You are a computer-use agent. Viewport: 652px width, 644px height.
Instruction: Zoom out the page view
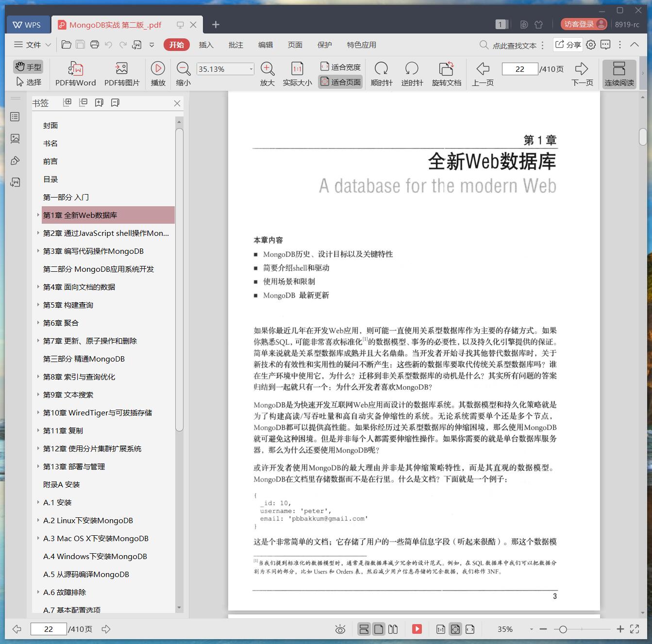click(183, 74)
